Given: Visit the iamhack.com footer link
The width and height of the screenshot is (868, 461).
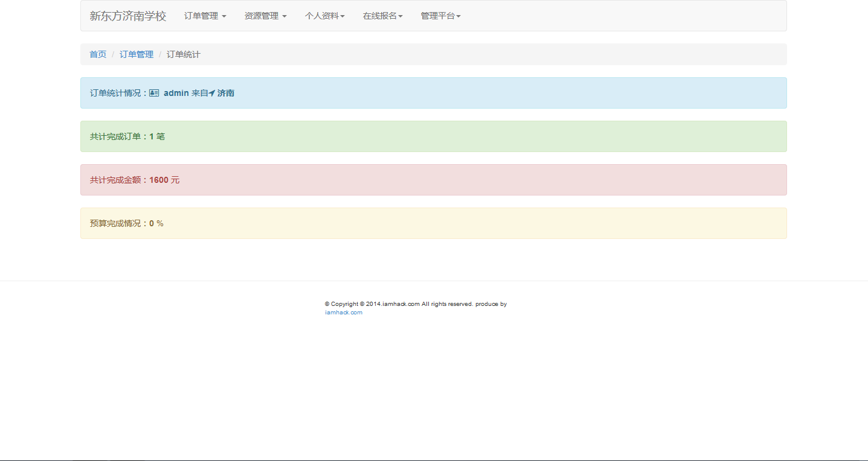Looking at the screenshot, I should (x=344, y=313).
